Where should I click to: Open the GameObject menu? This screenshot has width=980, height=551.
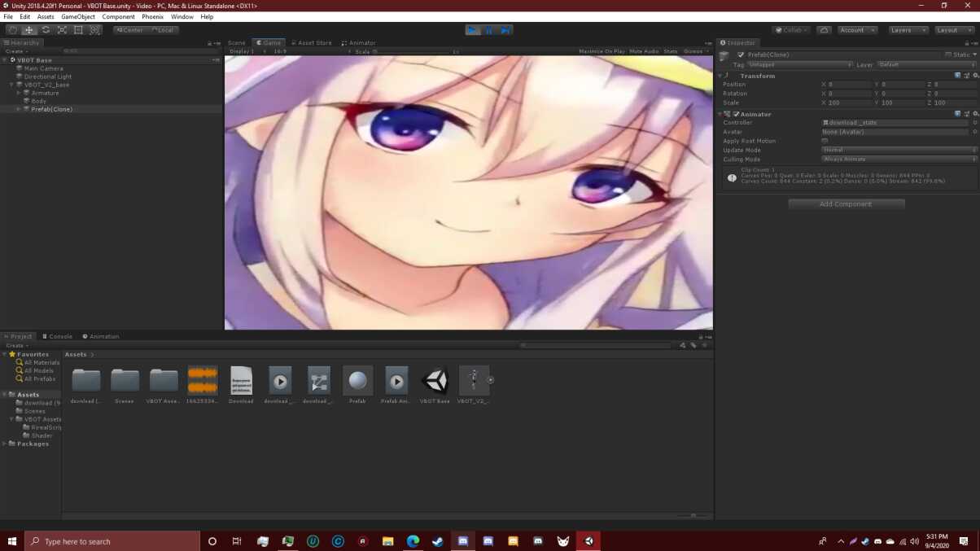point(77,16)
